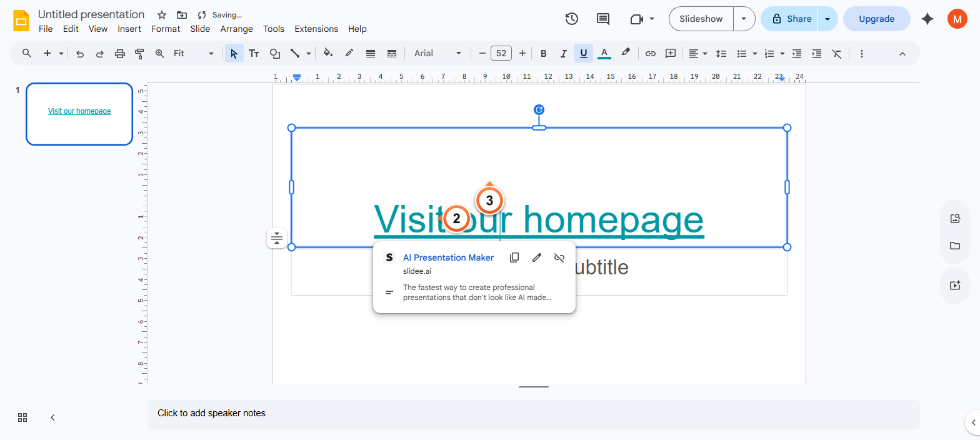Click the undo arrow
Screen dimensions: 980x440
click(80, 54)
